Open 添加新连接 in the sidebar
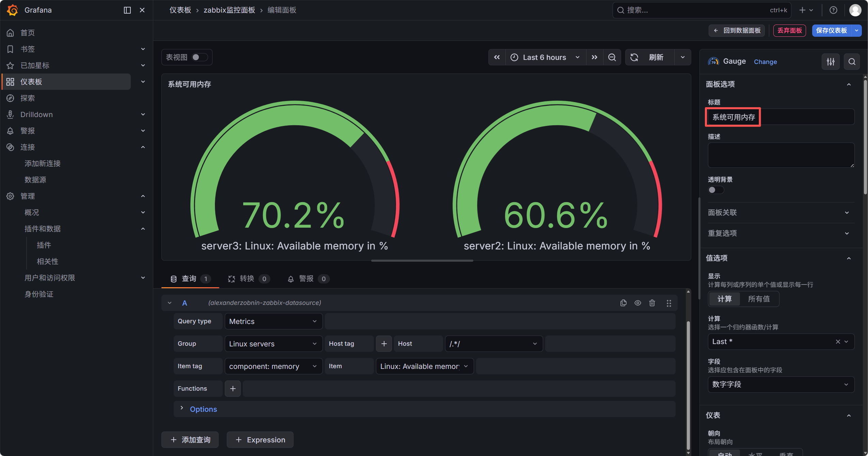 (x=43, y=163)
